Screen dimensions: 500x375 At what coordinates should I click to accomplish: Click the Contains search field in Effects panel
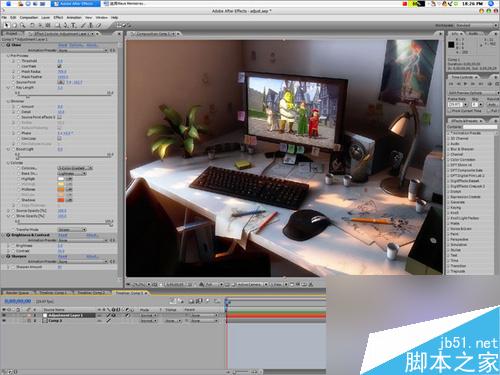coord(480,127)
